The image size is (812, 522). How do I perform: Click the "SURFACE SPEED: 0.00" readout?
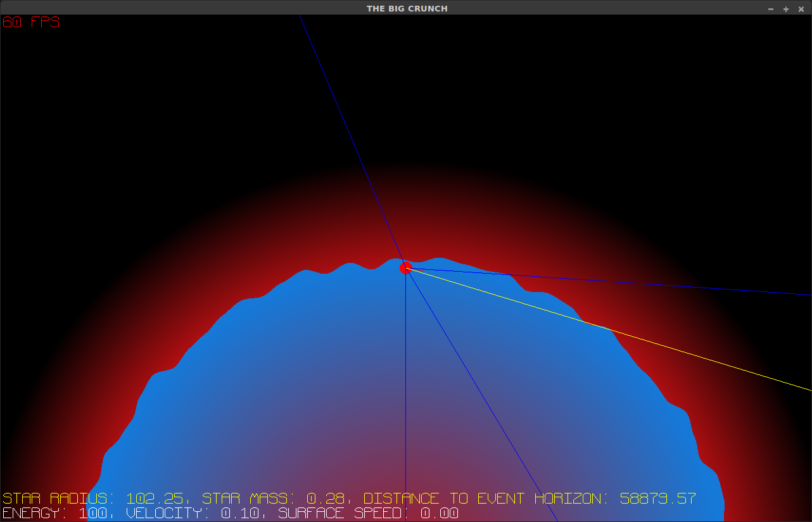click(x=368, y=513)
